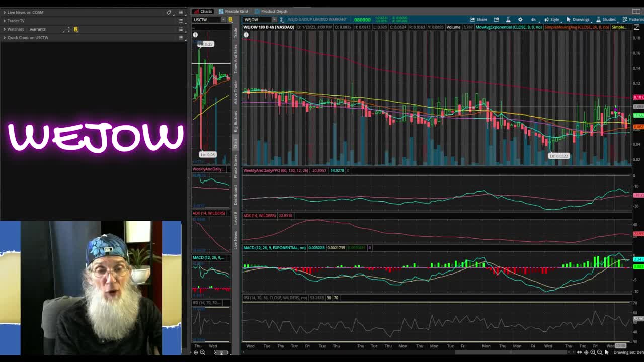Viewport: 644px width, 362px height.
Task: Click the main chart zoom out magnifier
Action: pos(599,352)
